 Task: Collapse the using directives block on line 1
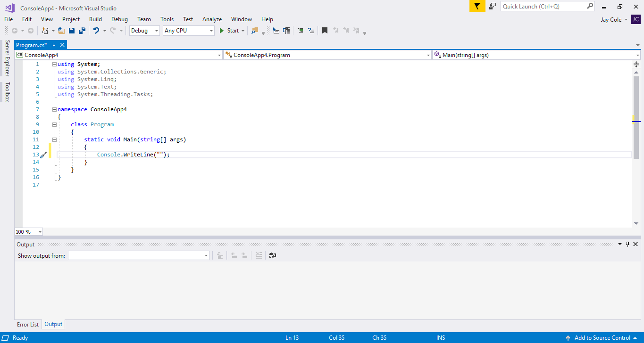tap(55, 64)
